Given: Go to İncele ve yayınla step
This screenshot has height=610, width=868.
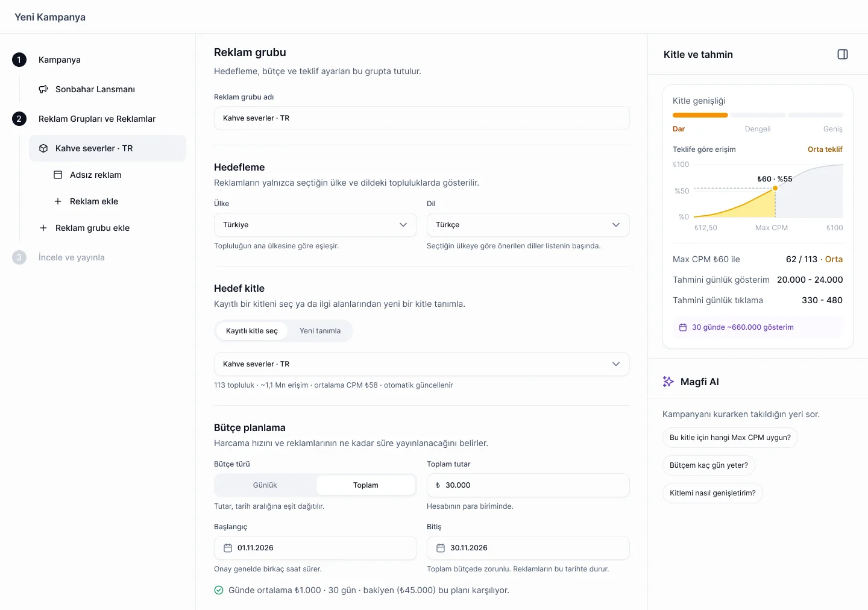Looking at the screenshot, I should click(x=72, y=257).
